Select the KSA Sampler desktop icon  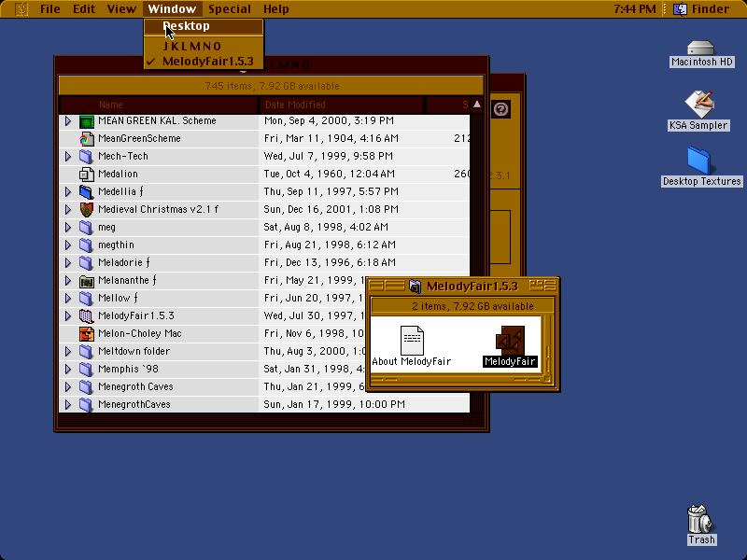click(x=698, y=104)
